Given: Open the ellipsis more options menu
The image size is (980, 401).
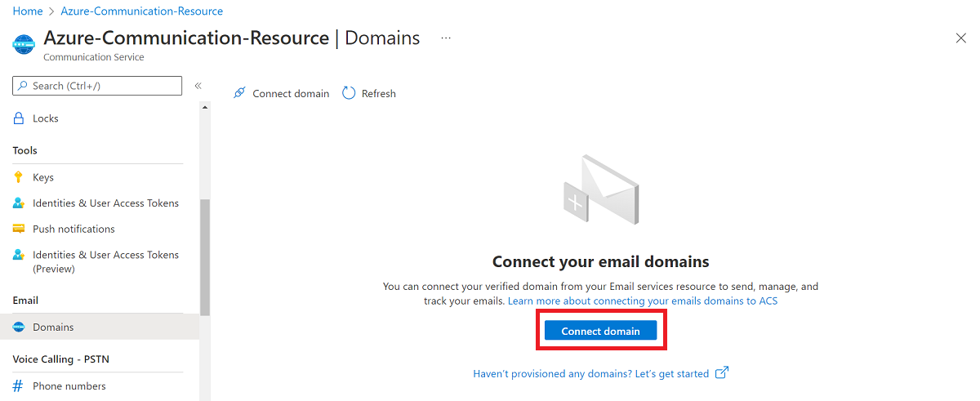Looking at the screenshot, I should pyautogui.click(x=446, y=38).
